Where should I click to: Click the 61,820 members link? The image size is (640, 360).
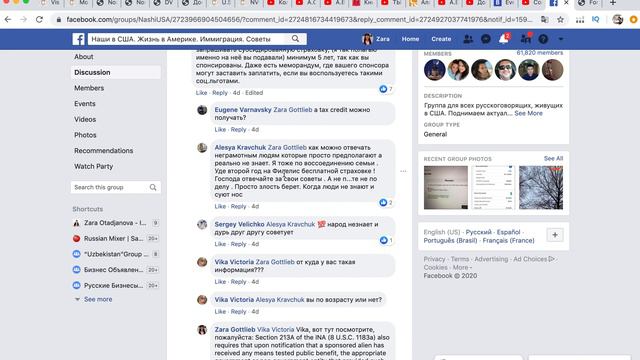[x=540, y=53]
